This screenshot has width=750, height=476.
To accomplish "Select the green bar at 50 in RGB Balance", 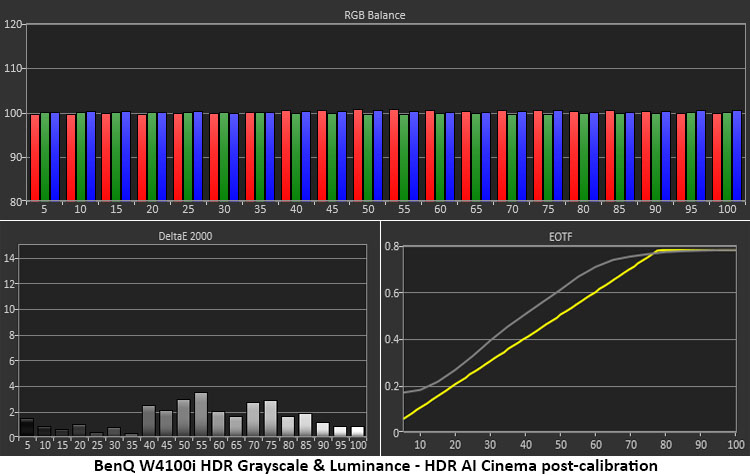I will [368, 157].
